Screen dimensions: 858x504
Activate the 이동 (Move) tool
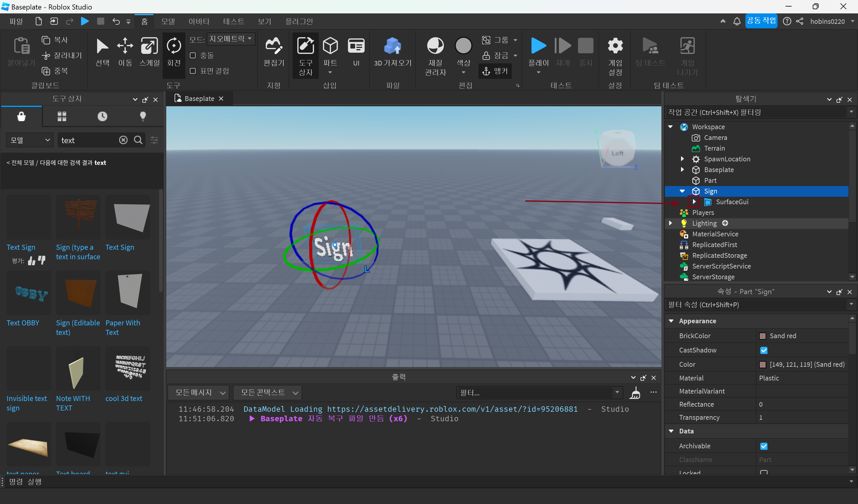(125, 52)
